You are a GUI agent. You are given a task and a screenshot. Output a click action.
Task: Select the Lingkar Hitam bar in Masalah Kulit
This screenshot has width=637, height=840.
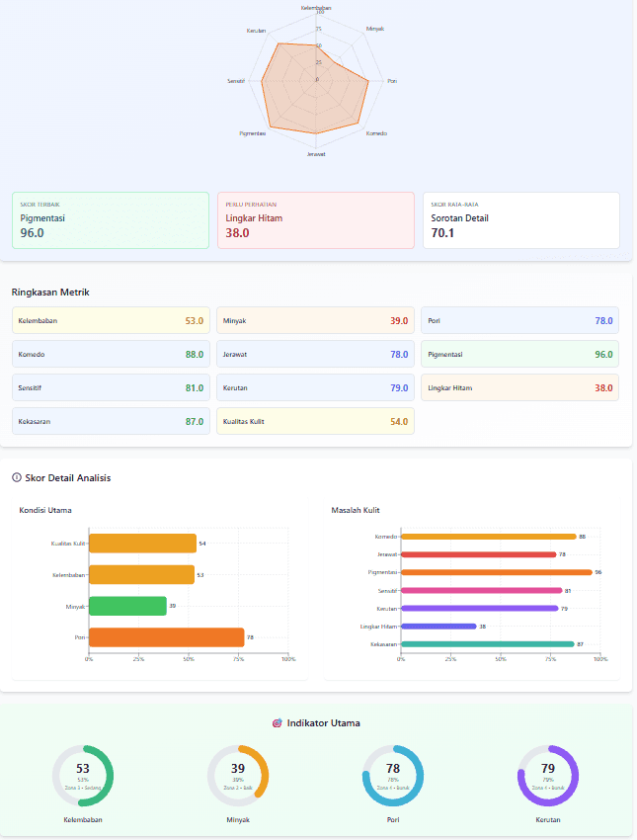[x=438, y=626]
